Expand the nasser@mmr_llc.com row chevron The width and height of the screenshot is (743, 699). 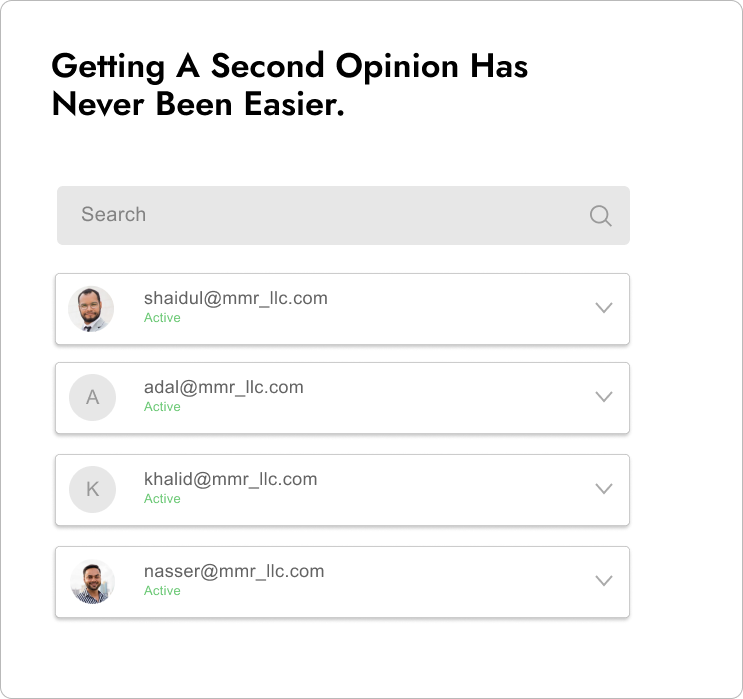[604, 581]
